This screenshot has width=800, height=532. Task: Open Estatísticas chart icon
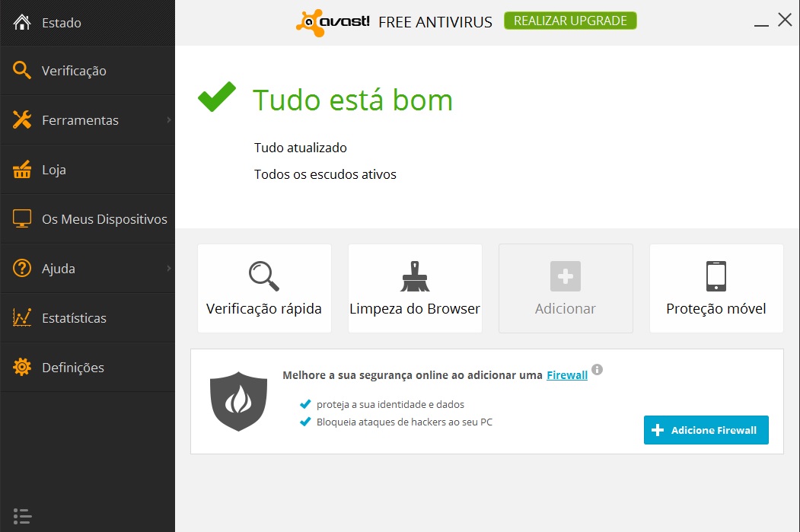point(22,318)
